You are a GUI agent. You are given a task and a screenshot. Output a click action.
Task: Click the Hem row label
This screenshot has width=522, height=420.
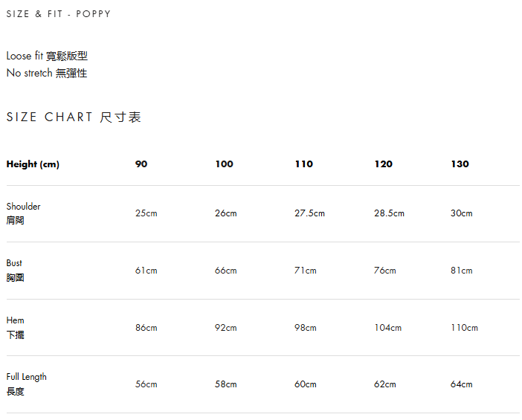point(16,327)
